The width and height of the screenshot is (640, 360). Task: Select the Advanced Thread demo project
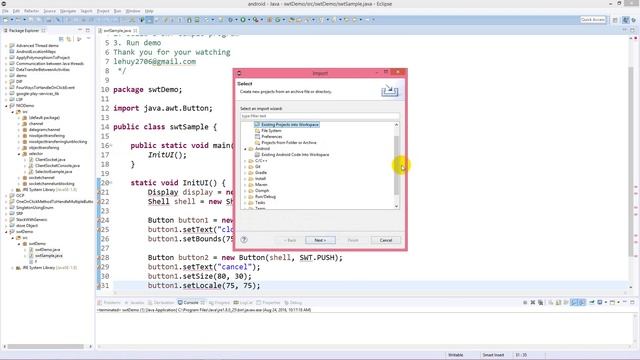[37, 46]
